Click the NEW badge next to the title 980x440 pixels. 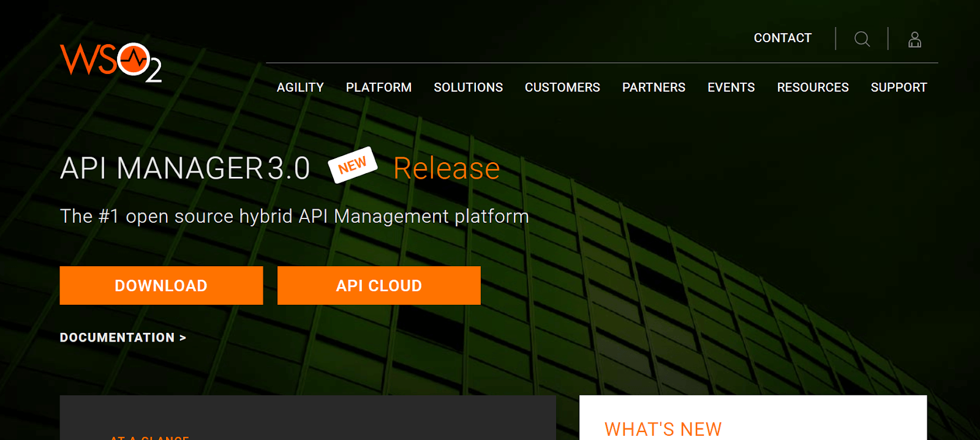pos(352,165)
